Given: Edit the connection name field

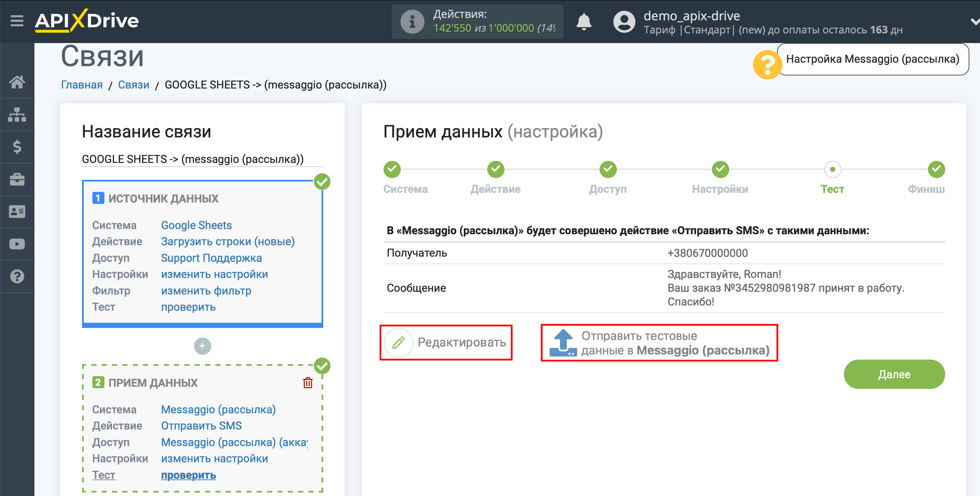Looking at the screenshot, I should point(202,159).
